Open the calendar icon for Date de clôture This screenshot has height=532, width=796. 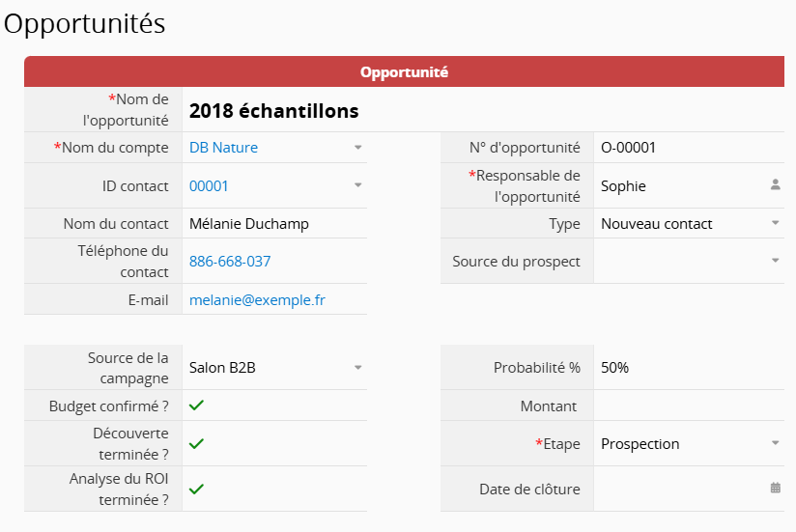point(775,489)
